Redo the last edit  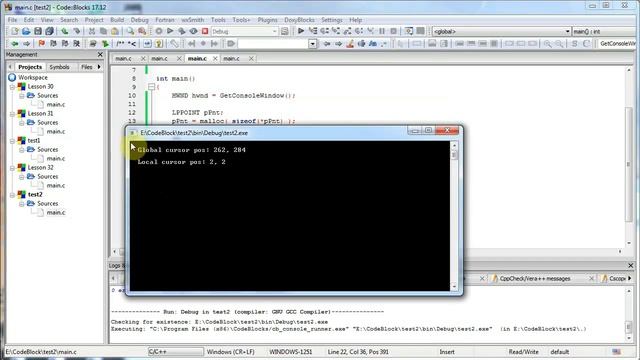tap(76, 31)
